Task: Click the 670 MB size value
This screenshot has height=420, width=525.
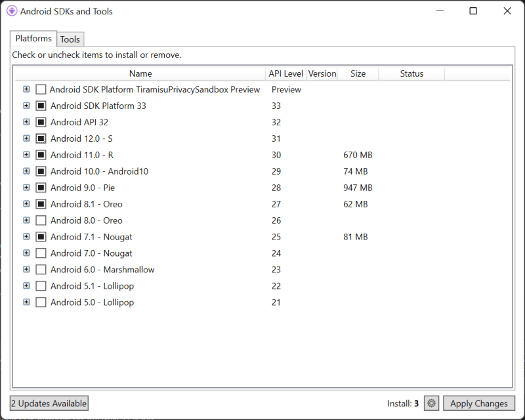Action: [x=358, y=155]
